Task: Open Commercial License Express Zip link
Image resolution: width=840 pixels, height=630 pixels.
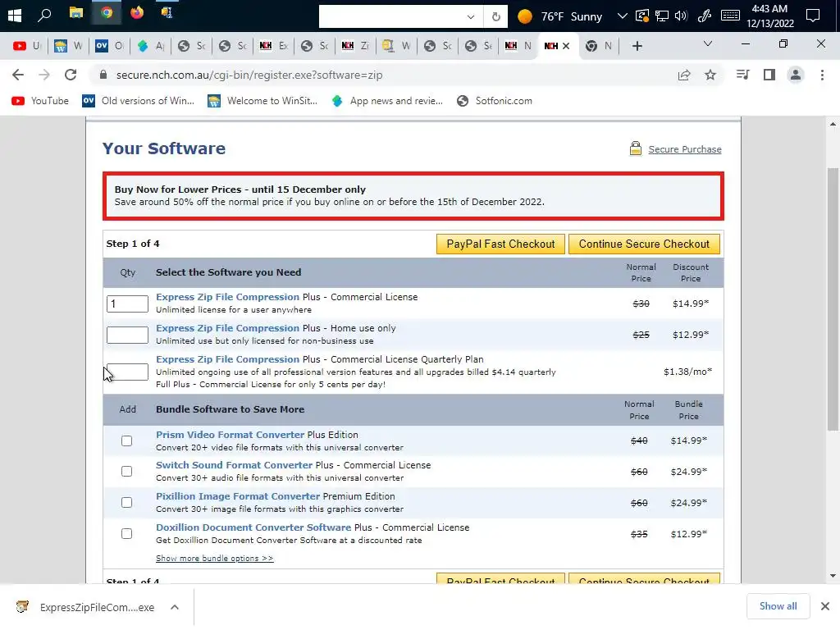Action: (228, 297)
